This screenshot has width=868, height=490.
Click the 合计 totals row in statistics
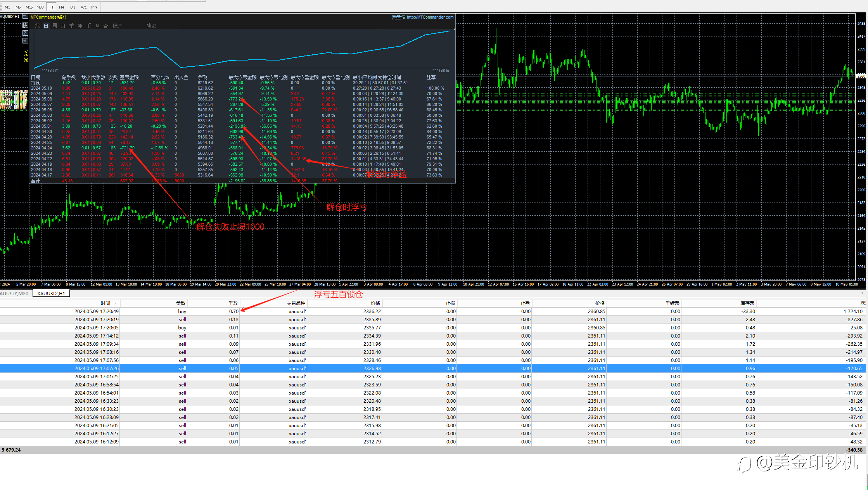click(x=242, y=181)
